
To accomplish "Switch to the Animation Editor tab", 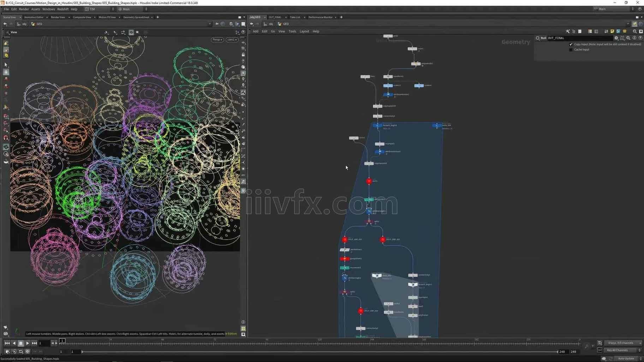I will (x=34, y=17).
